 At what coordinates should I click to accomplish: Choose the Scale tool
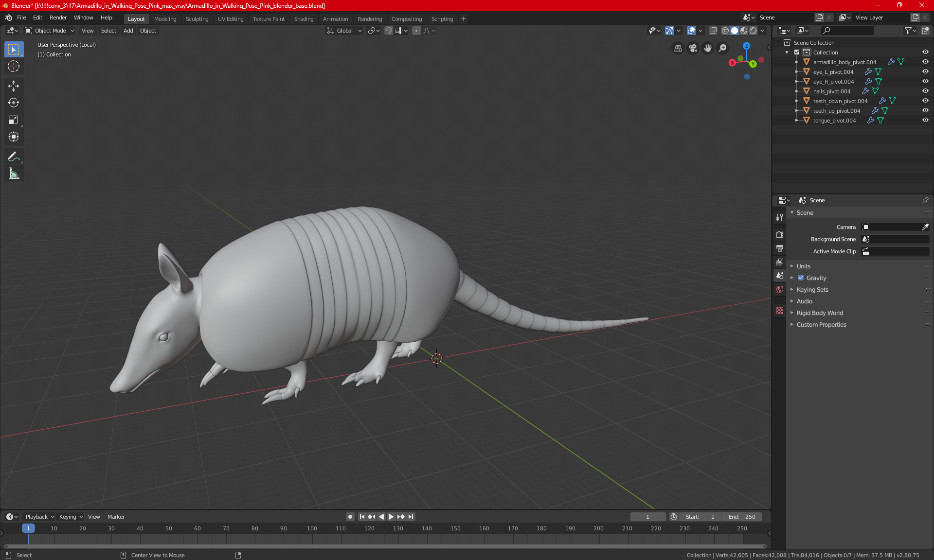14,120
